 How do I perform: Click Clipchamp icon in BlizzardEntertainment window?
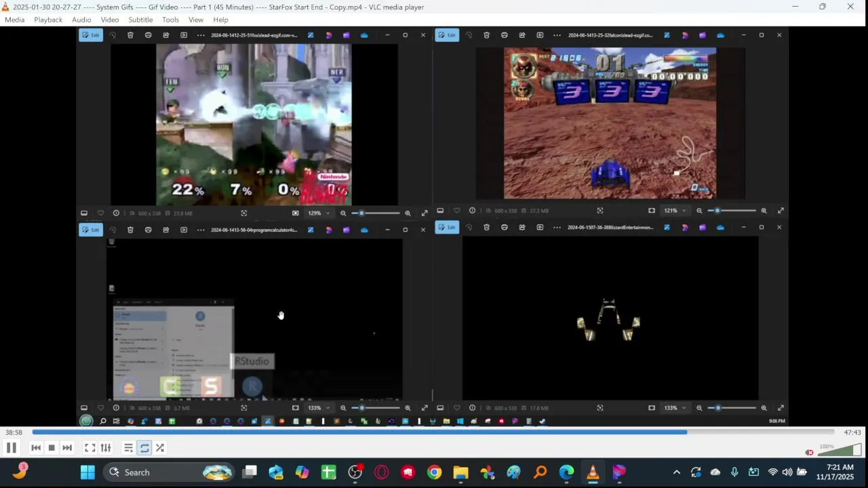point(703,227)
